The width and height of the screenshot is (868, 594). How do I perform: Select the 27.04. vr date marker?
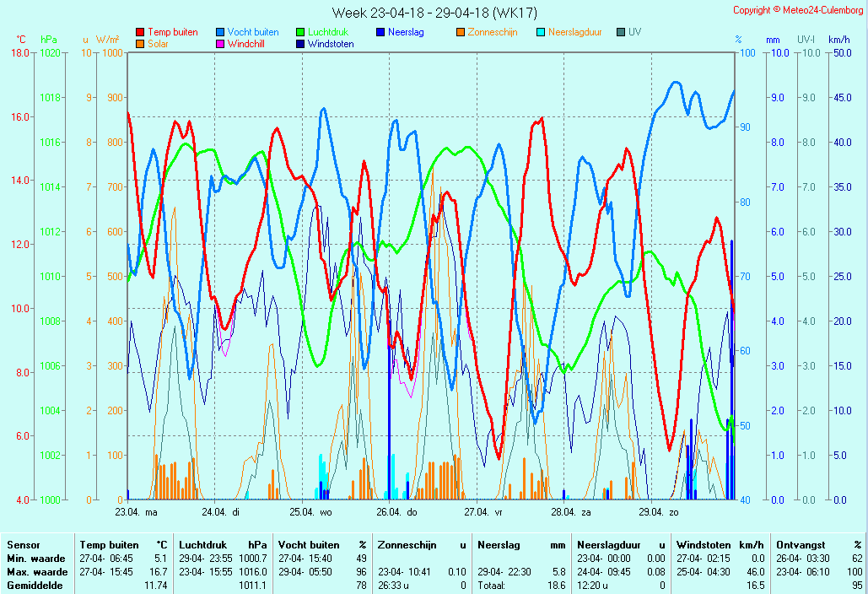point(485,511)
